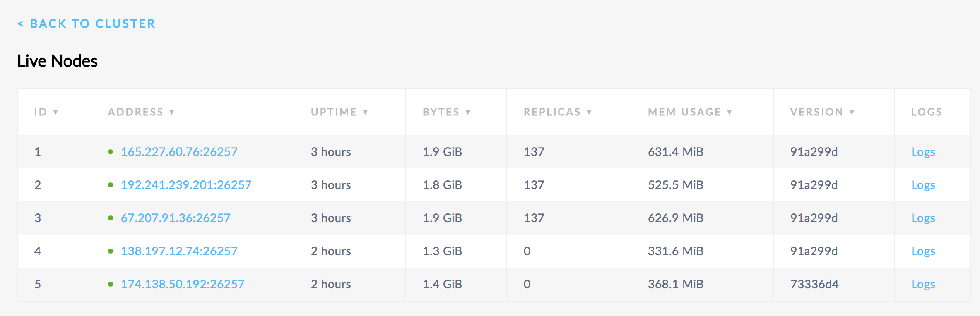Viewport: 980px width, 316px height.
Task: Open node address 67.207.91.36:26257
Action: coord(176,218)
